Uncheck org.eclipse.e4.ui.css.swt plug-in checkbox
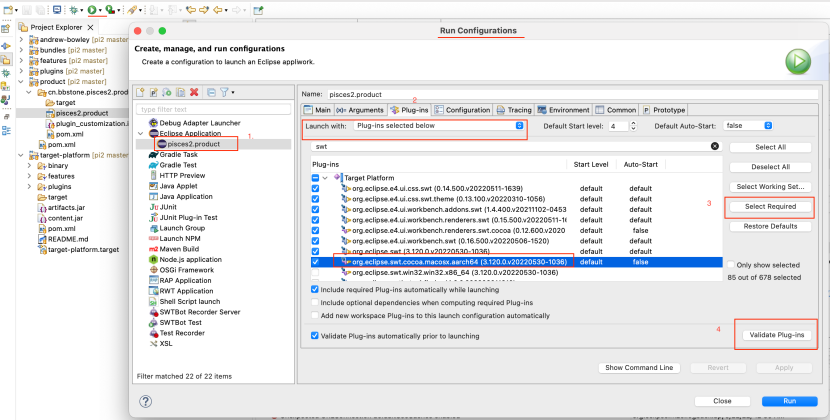The width and height of the screenshot is (830, 420). tap(315, 189)
